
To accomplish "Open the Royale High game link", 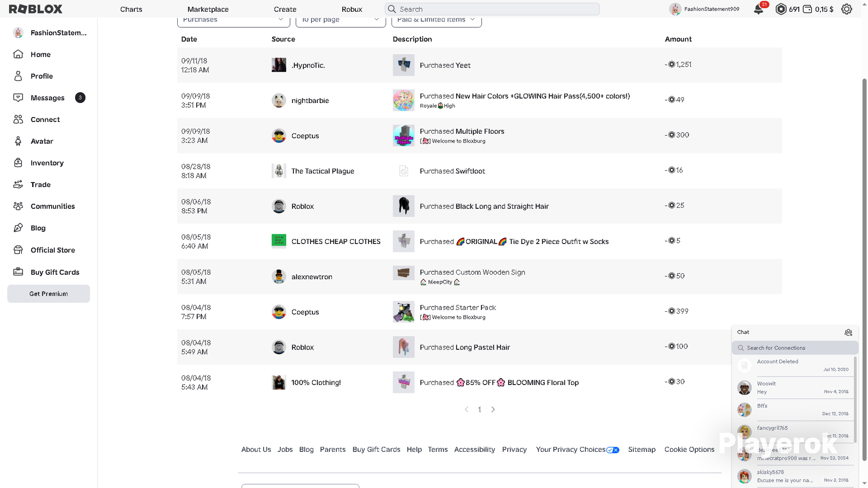I will [x=437, y=106].
